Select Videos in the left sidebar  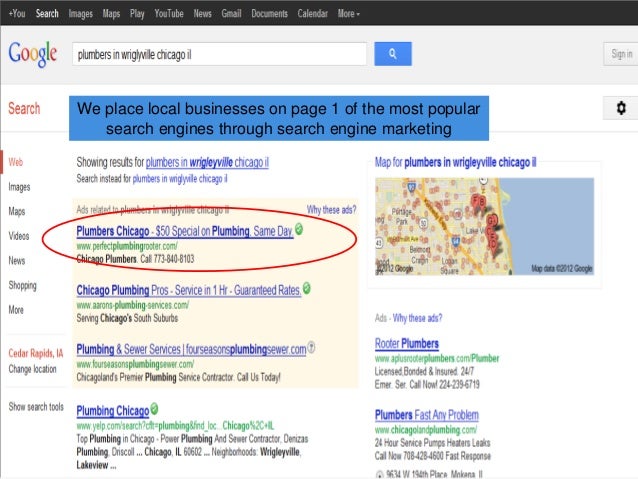pyautogui.click(x=19, y=236)
